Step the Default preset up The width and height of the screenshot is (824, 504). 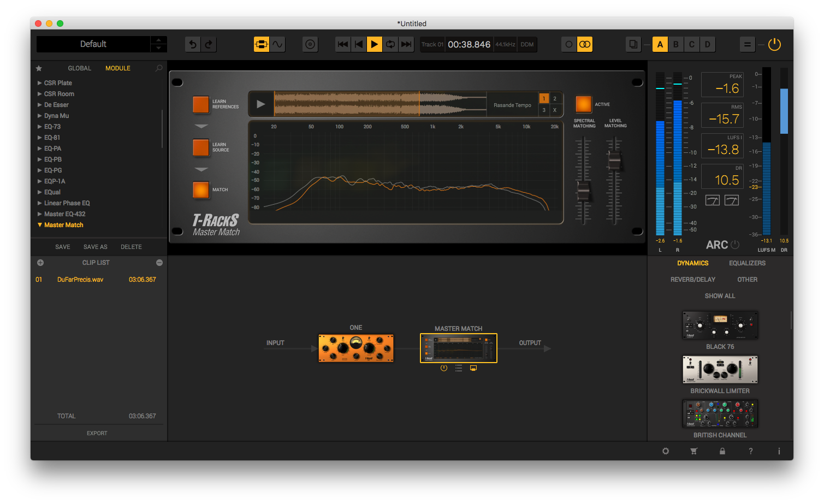158,40
